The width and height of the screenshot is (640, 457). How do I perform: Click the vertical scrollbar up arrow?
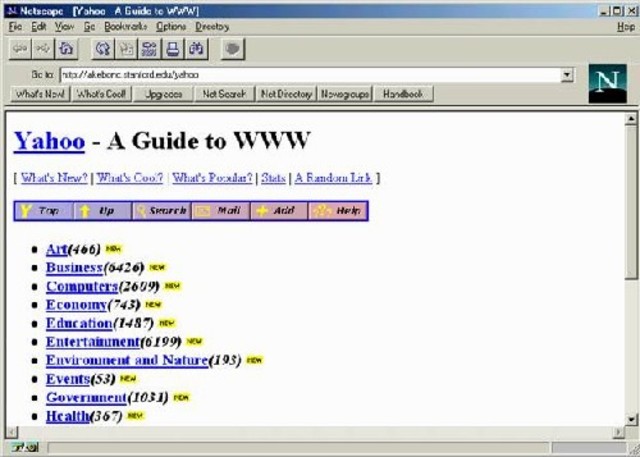coord(631,119)
